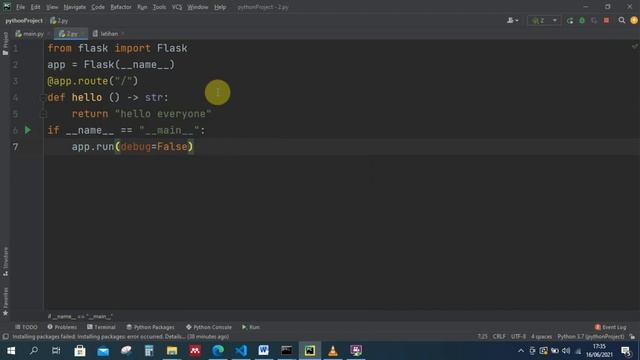The height and width of the screenshot is (360, 640).
Task: Open the Calculator from taskbar
Action: pos(149,351)
